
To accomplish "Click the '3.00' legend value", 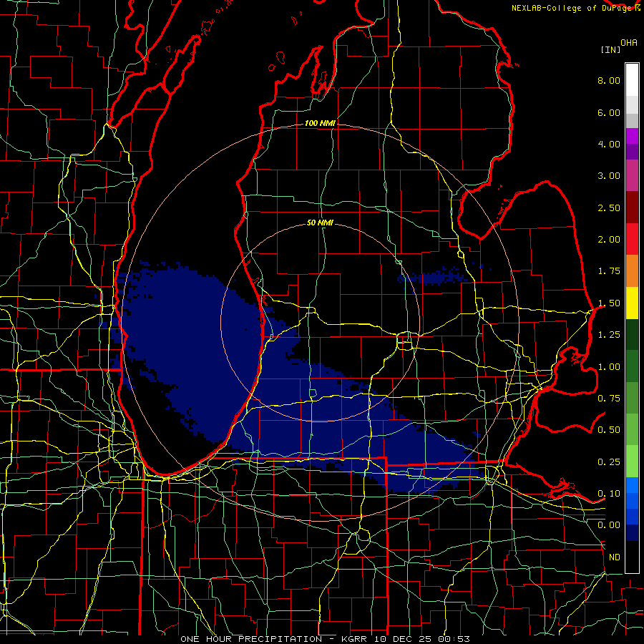I will tap(609, 176).
